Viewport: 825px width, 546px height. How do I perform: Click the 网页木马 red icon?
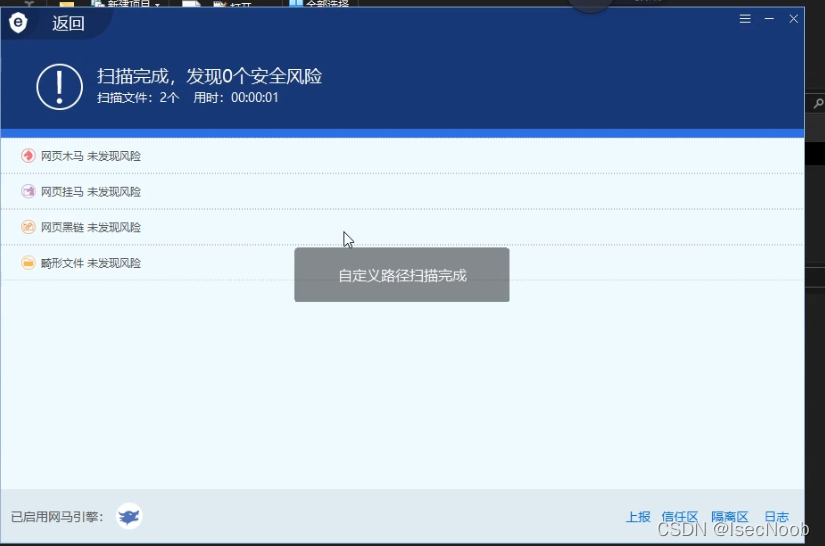tap(28, 156)
